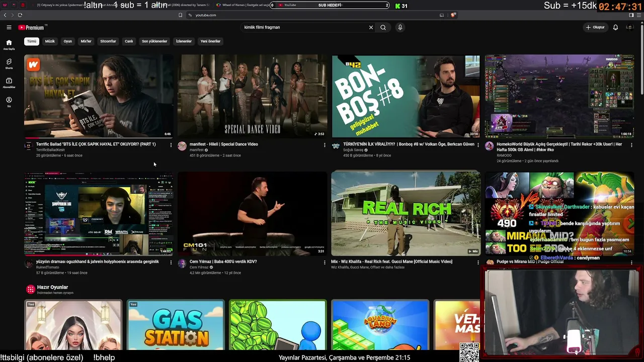This screenshot has height=362, width=644.
Task: Select the Tümü filter chip
Action: [32, 41]
